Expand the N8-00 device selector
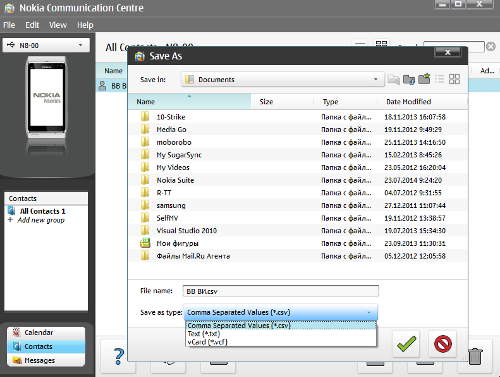 pos(46,45)
